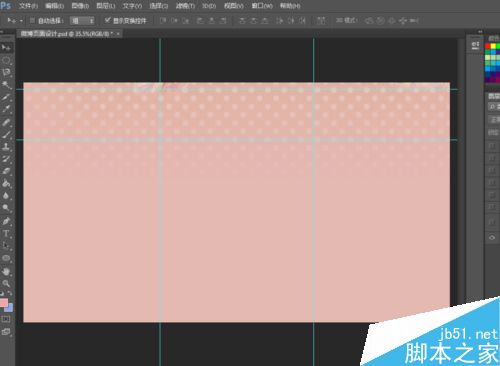Open the layer kind filter dropdown

tap(494, 107)
